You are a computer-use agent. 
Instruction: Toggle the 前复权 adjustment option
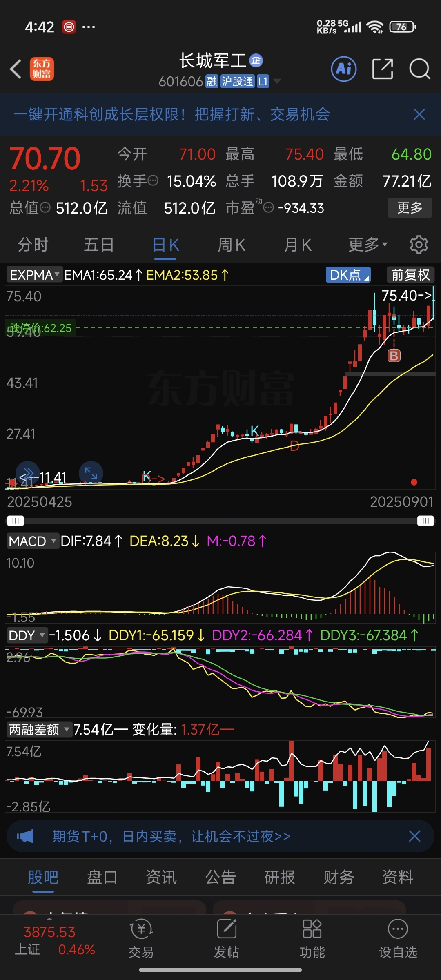click(x=410, y=275)
